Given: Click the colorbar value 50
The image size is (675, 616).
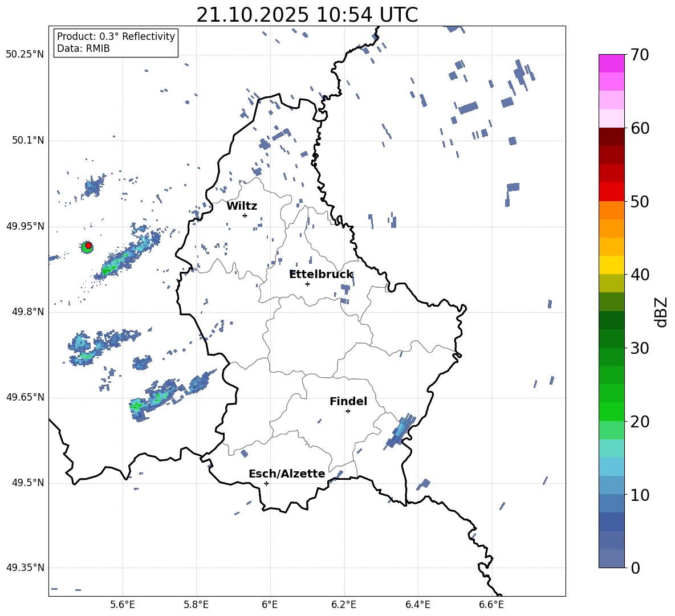Looking at the screenshot, I should 640,201.
